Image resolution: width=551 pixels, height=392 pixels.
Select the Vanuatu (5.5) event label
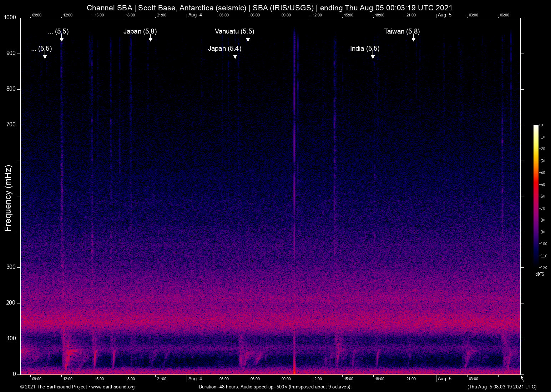[234, 31]
